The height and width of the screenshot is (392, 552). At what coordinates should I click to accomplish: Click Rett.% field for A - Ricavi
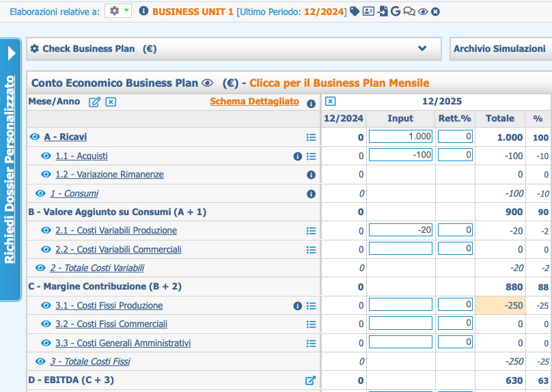point(455,136)
